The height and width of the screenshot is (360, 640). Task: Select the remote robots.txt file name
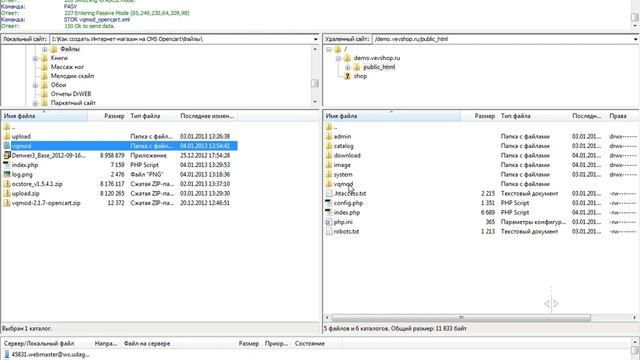[x=346, y=231]
